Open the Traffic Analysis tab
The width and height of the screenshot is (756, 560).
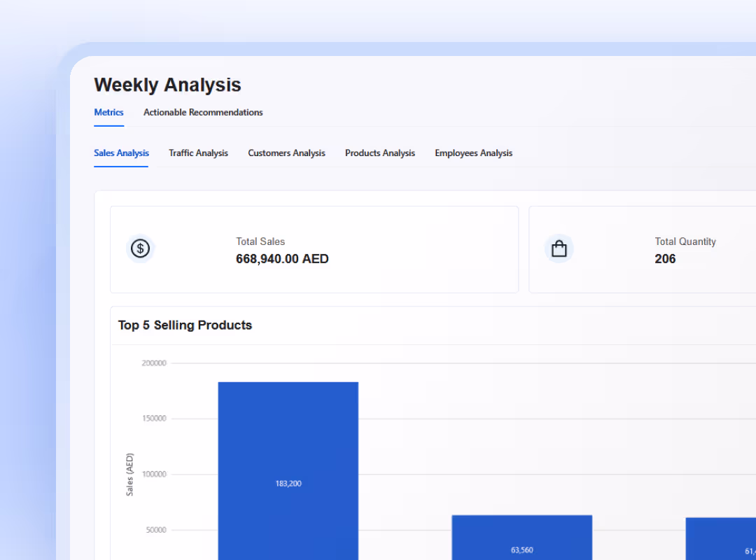coord(198,153)
